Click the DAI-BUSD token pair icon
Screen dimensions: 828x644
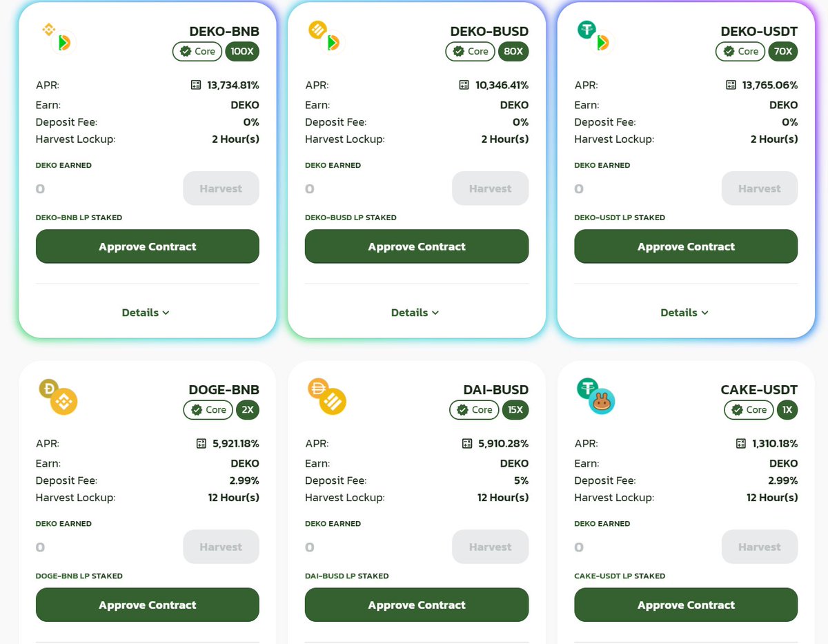click(x=327, y=396)
